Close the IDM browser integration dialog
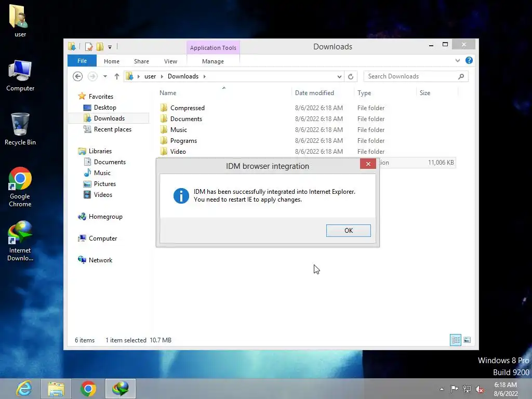Screen dimensions: 532x399 (x=368, y=164)
